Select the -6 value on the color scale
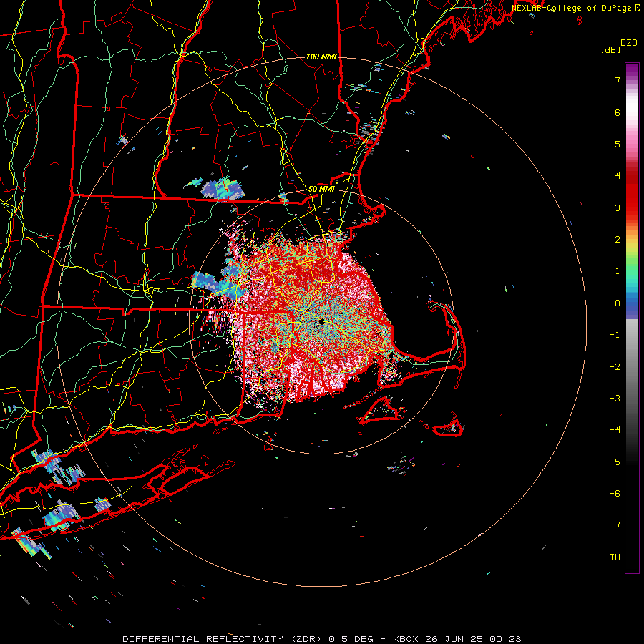Screen dimensions: 644x644 coord(615,494)
